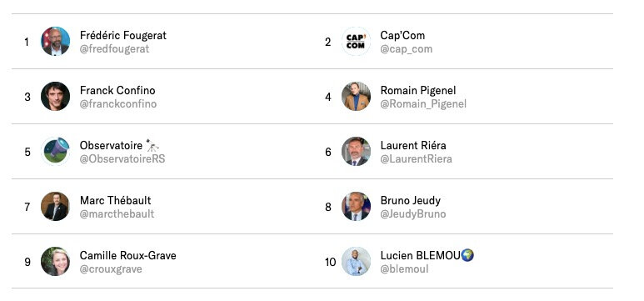Open the @crouxgrave handle link

tap(111, 269)
